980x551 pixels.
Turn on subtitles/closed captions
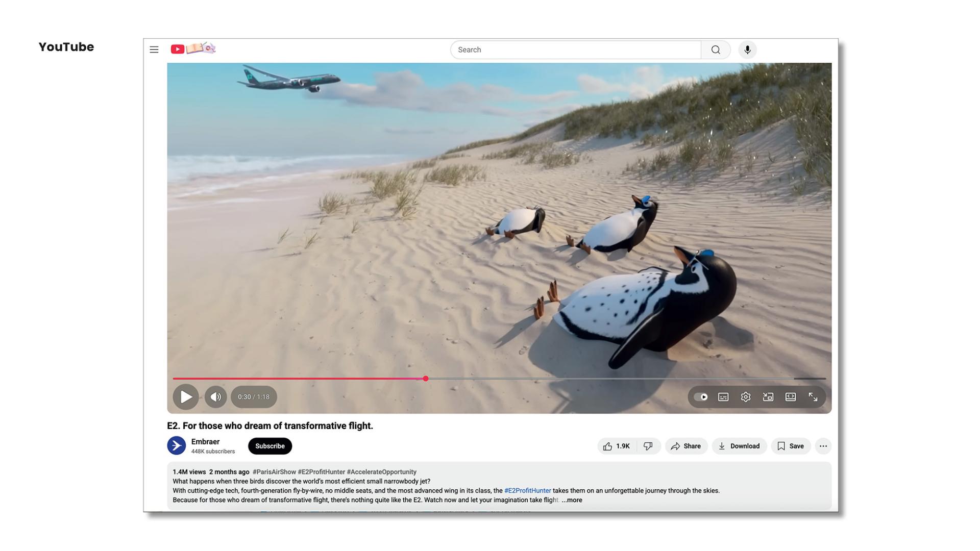coord(723,397)
